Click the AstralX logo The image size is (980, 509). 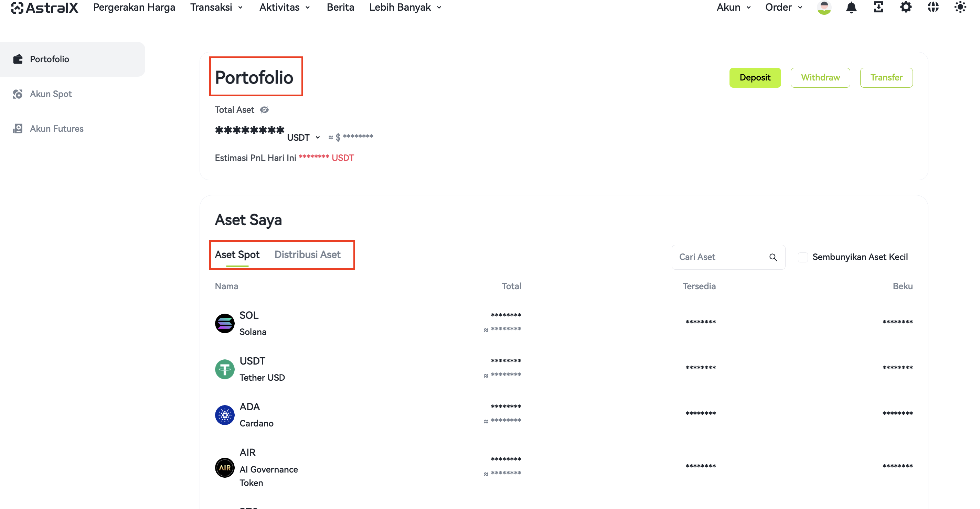(44, 8)
